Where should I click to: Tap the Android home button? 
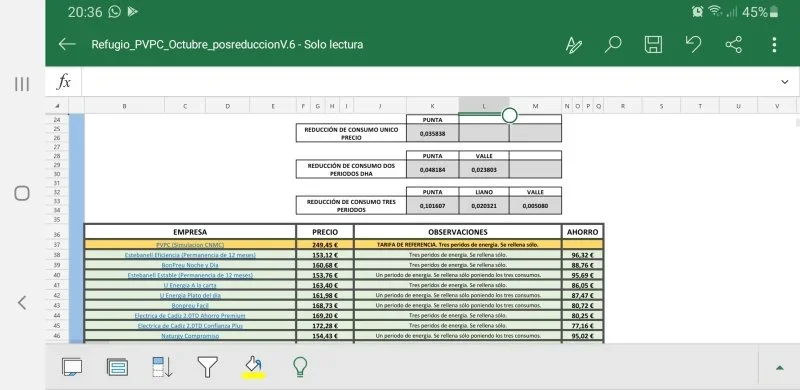(x=22, y=193)
